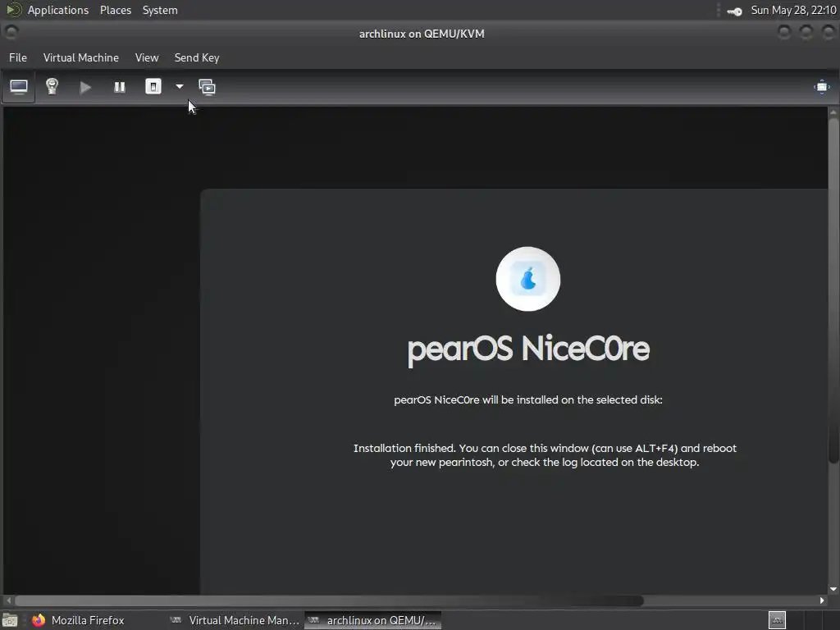Open the Virtual Machine menu
This screenshot has height=630, width=840.
point(81,58)
